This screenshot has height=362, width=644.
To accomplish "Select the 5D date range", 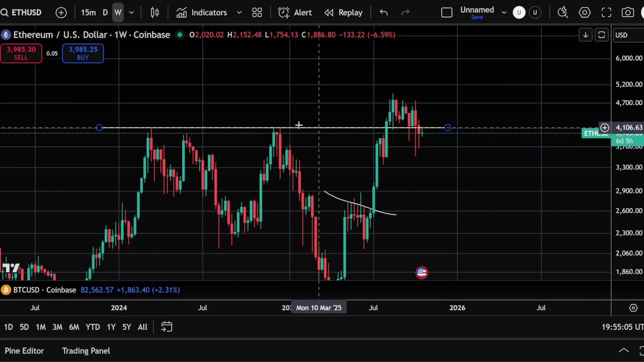I will 24,327.
